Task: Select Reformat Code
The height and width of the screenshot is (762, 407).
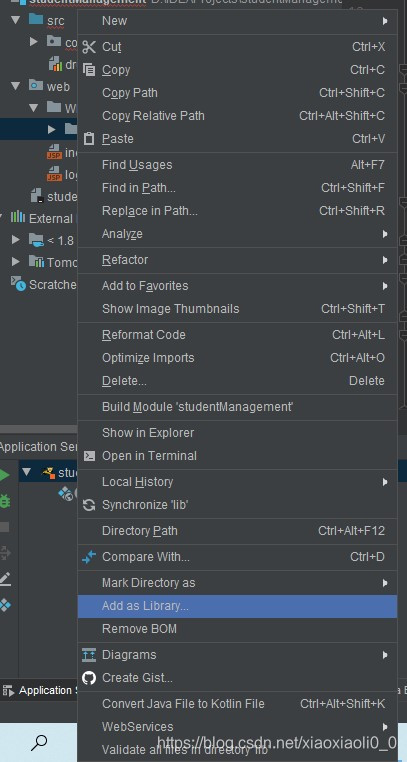Action: 237,335
